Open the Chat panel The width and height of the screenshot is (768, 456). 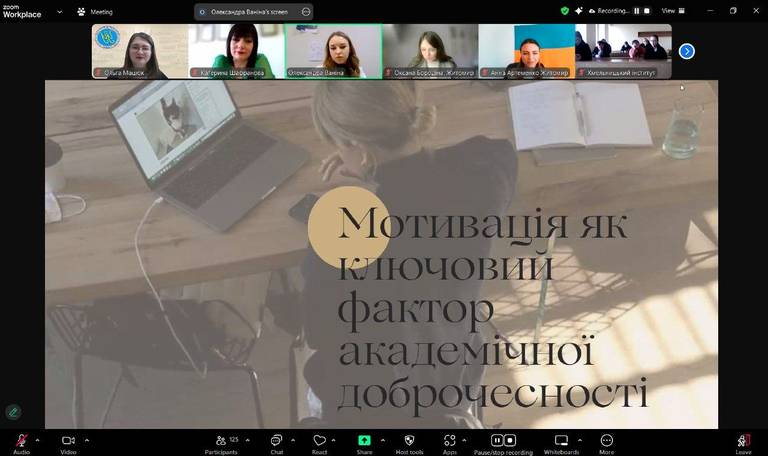point(276,441)
